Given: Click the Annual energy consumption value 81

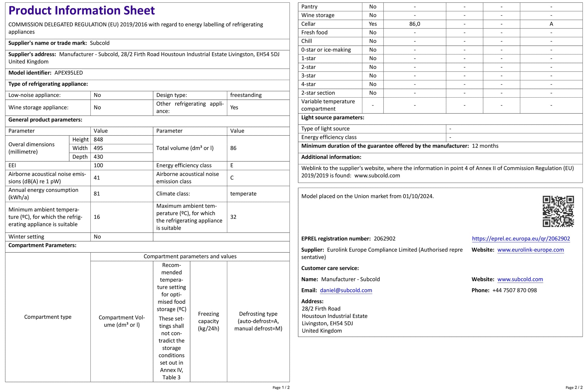Looking at the screenshot, I should [x=97, y=194].
